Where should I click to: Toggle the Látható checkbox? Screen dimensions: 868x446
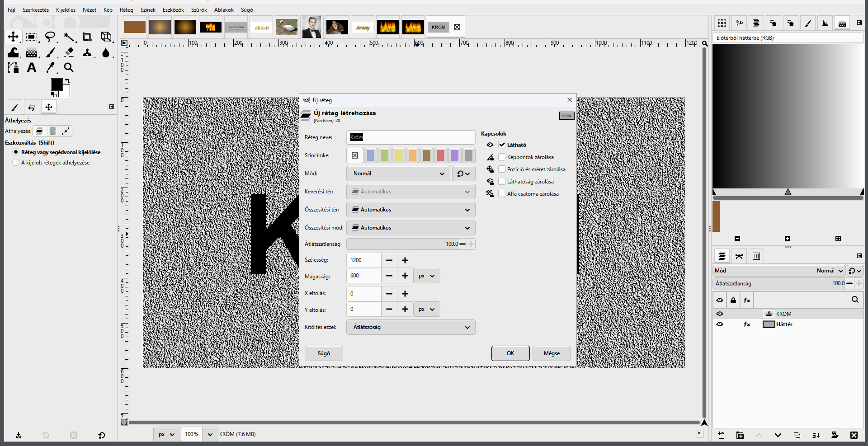tap(502, 145)
